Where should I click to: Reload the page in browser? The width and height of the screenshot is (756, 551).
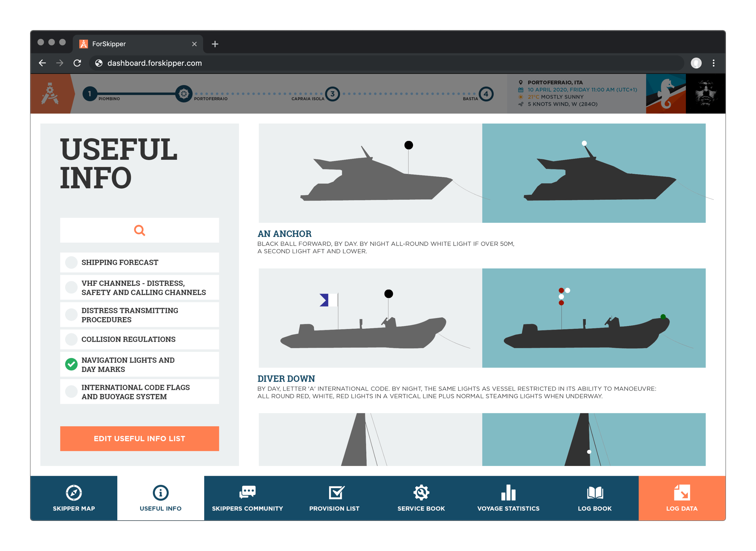77,63
